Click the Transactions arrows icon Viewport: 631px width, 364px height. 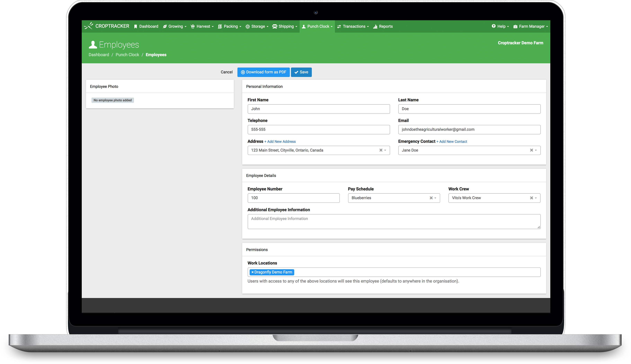[339, 26]
